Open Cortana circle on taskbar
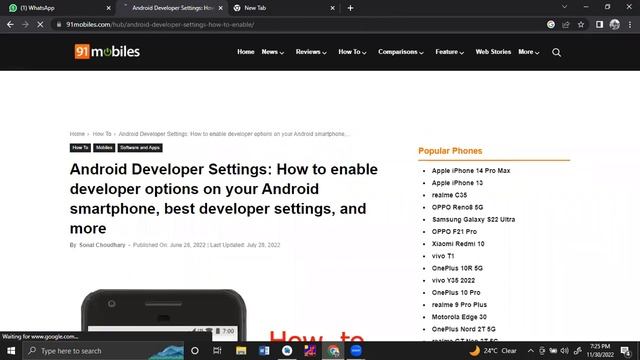This screenshot has width=640, height=360. coord(195,351)
